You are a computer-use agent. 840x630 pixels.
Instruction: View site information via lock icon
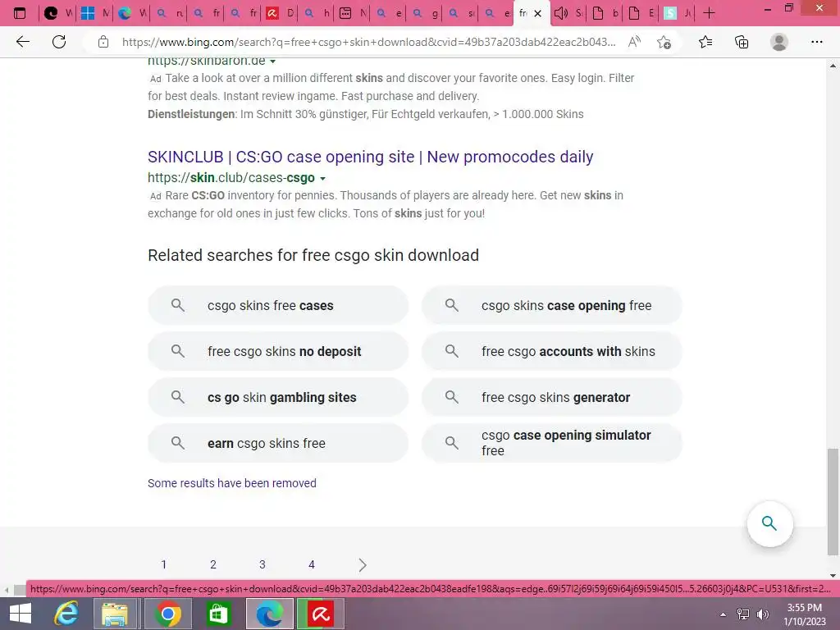click(x=103, y=42)
